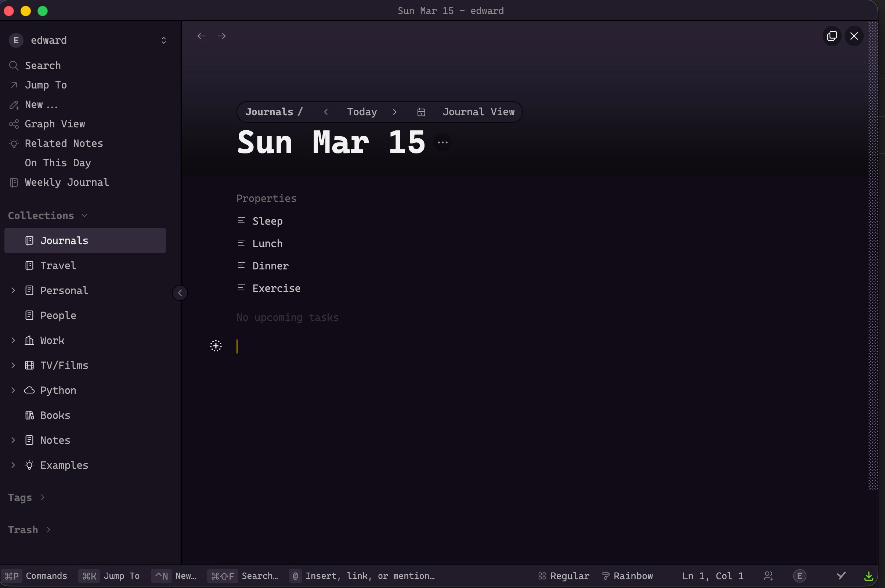Image resolution: width=885 pixels, height=588 pixels.
Task: Open the duplicate panel icon top right
Action: pyautogui.click(x=832, y=36)
